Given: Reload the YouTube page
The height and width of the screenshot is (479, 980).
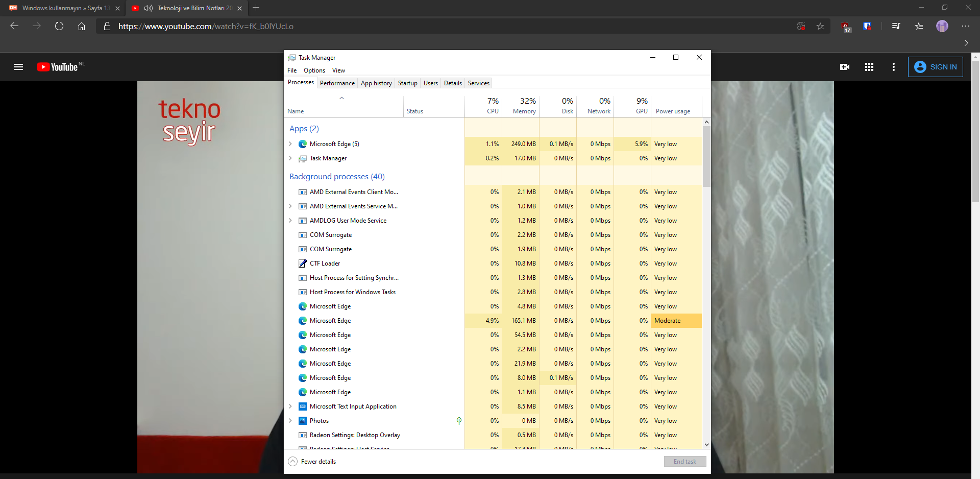Looking at the screenshot, I should click(x=59, y=26).
